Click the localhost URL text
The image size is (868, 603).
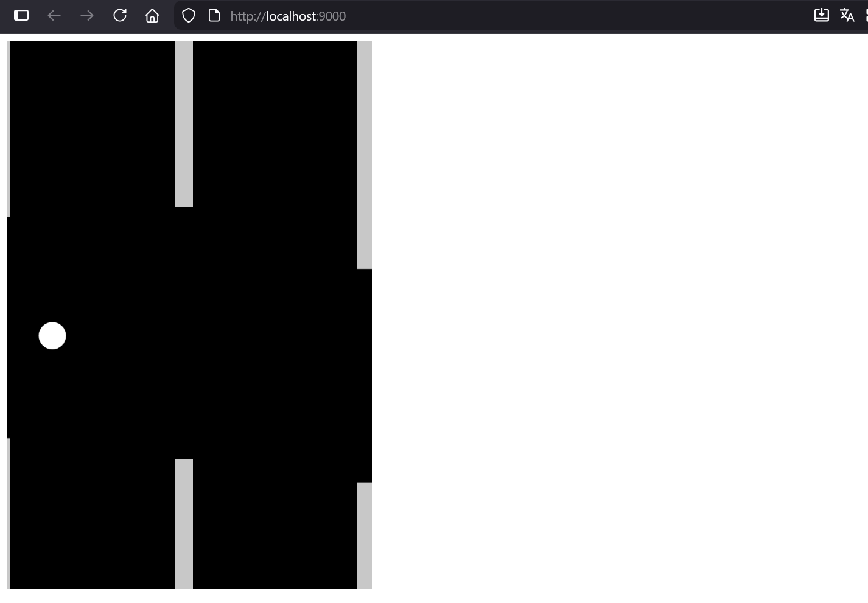287,16
